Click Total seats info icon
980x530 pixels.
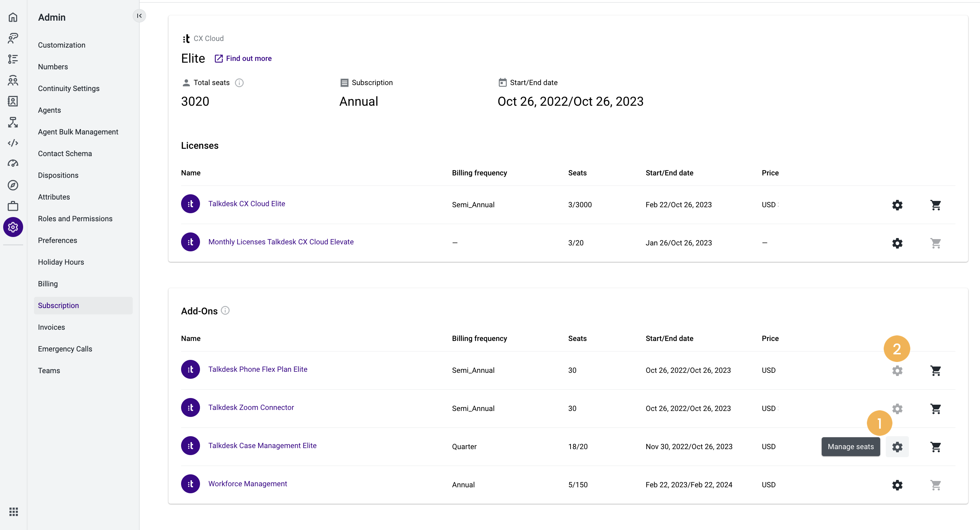(239, 83)
